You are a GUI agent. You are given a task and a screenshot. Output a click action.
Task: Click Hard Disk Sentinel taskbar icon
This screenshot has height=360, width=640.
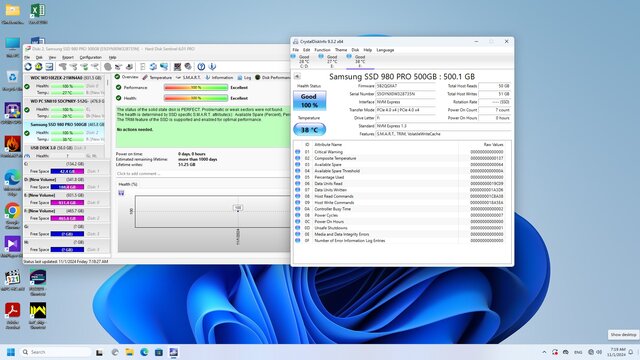pos(173,352)
